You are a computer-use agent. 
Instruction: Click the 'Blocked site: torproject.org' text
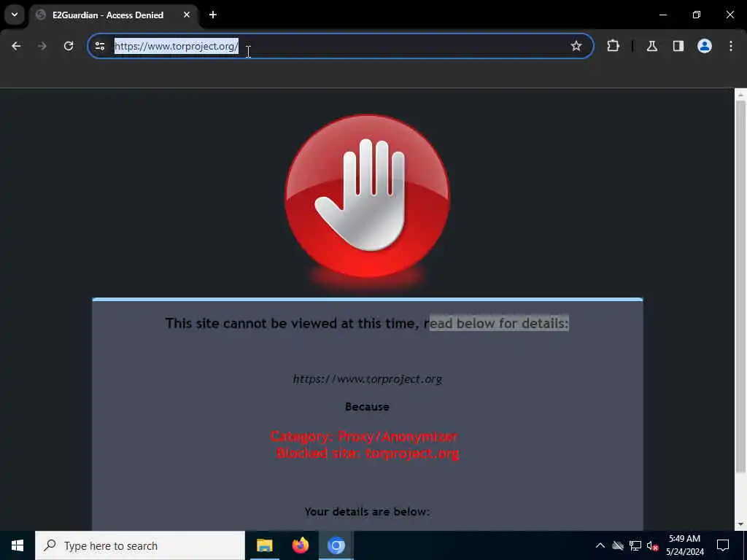tap(368, 453)
